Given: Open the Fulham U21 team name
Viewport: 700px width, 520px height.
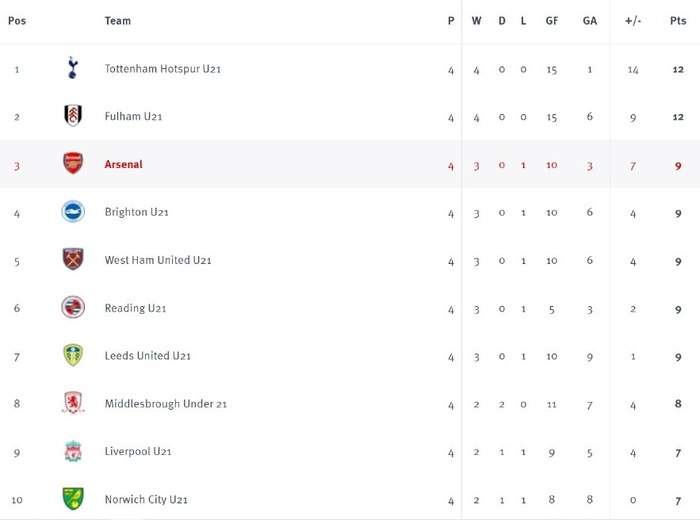Looking at the screenshot, I should click(x=133, y=116).
